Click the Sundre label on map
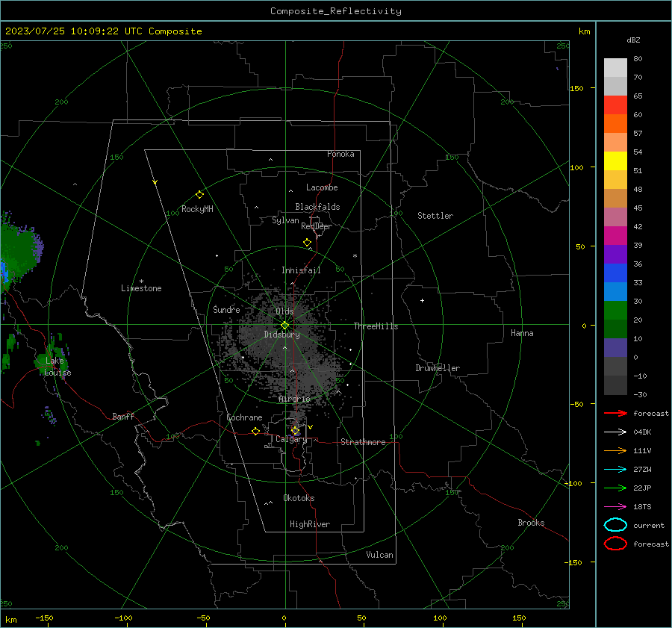The width and height of the screenshot is (672, 628). pyautogui.click(x=226, y=309)
